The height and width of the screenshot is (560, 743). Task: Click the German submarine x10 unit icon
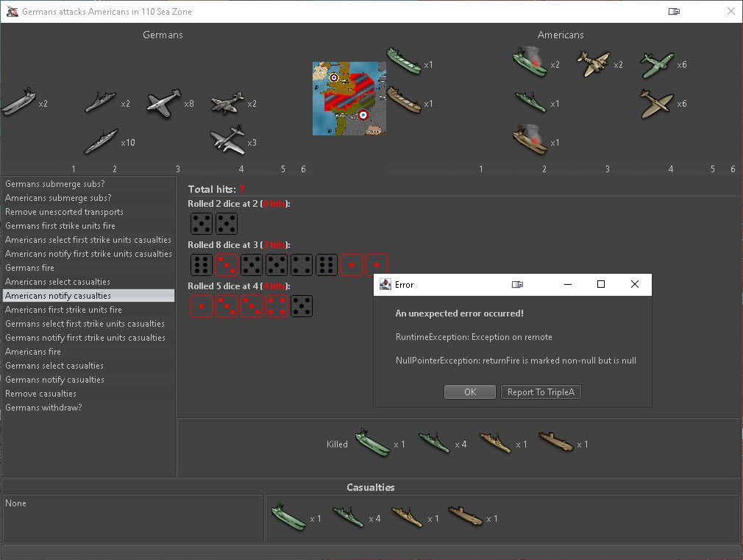[x=101, y=142]
